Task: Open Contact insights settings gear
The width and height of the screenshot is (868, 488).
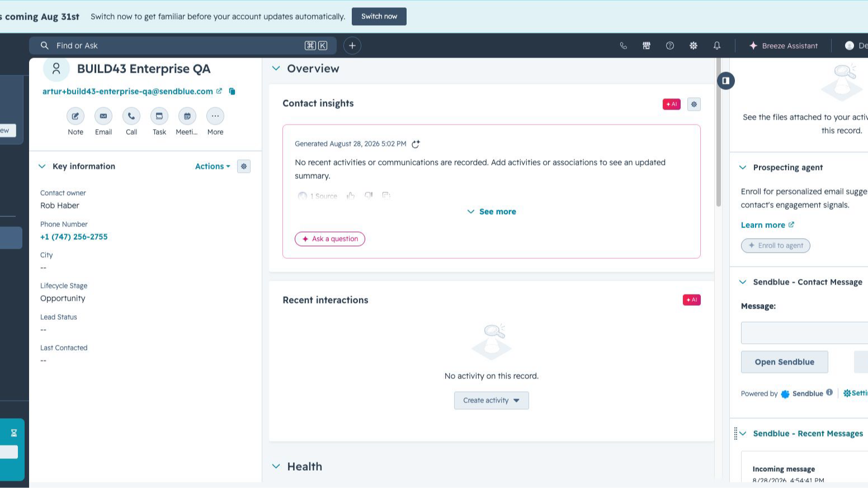Action: tap(694, 104)
